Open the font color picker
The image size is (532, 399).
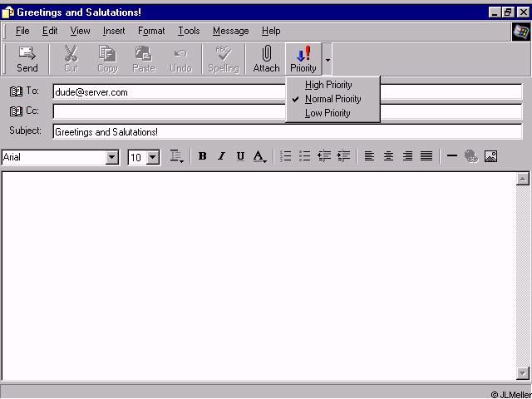click(260, 156)
